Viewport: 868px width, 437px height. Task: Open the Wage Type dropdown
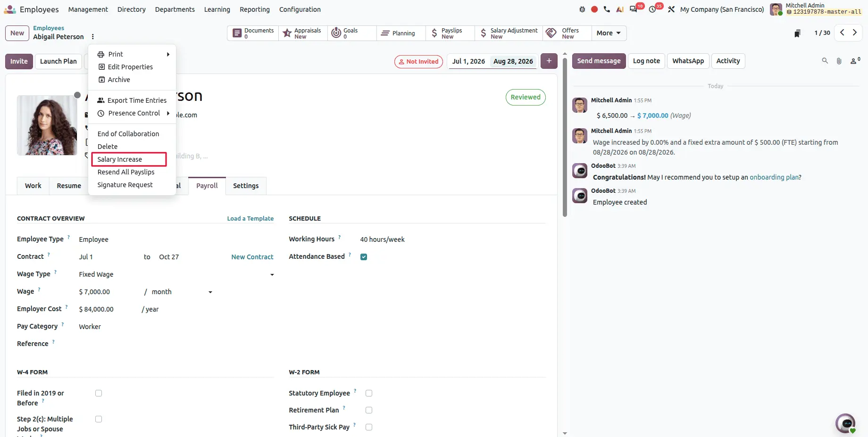pos(176,274)
